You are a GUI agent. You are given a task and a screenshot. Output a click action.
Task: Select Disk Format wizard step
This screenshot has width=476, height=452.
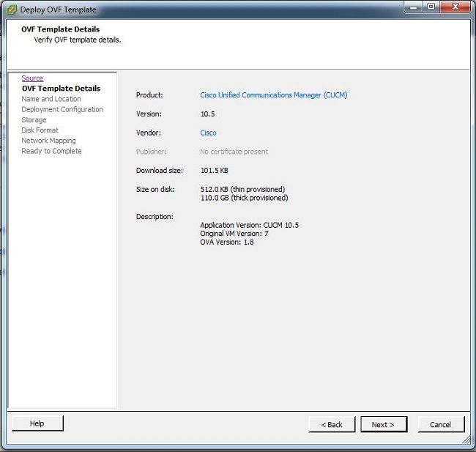[40, 130]
